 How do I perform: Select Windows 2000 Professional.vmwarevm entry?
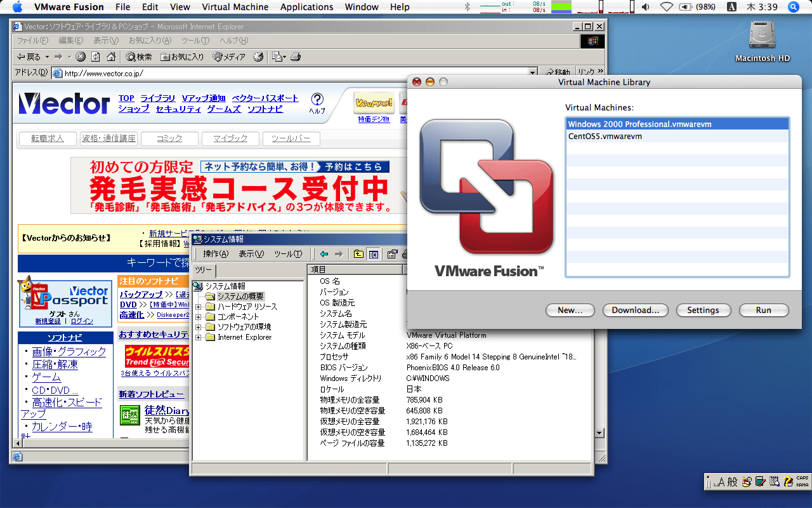[x=677, y=124]
